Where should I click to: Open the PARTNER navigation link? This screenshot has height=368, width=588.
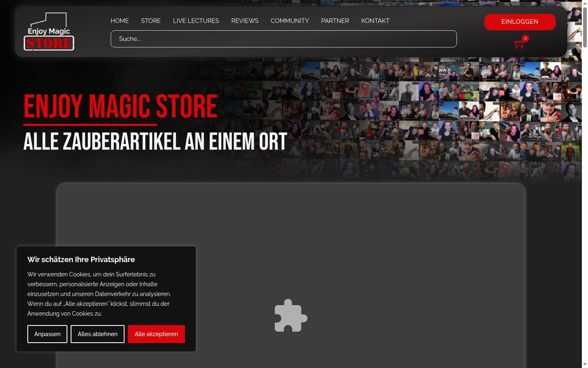(335, 21)
